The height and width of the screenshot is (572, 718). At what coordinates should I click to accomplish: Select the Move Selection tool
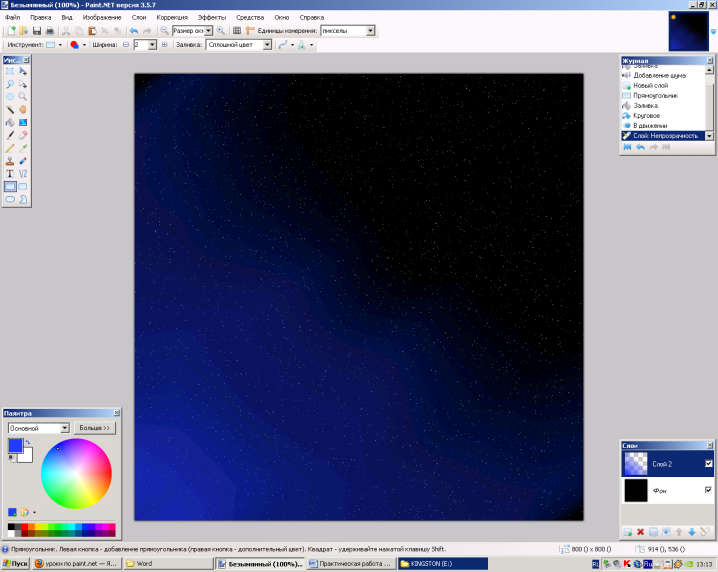23,84
